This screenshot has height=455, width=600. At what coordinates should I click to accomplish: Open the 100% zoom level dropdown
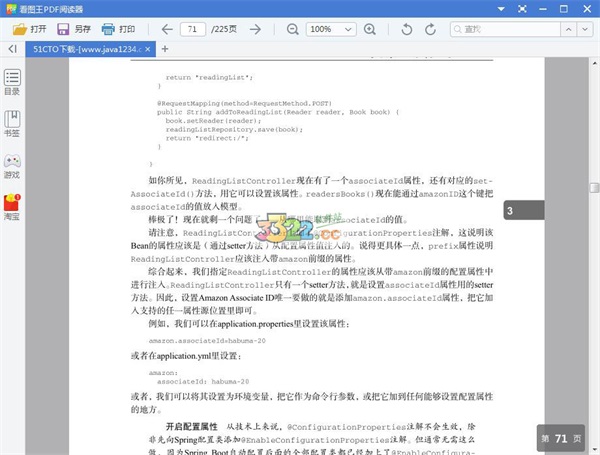coord(331,29)
